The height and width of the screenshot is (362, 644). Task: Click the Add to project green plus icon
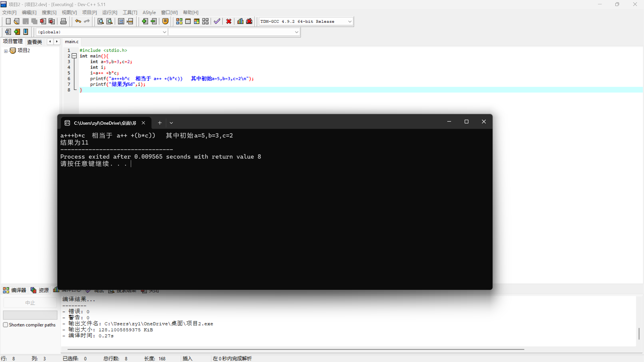click(x=145, y=21)
